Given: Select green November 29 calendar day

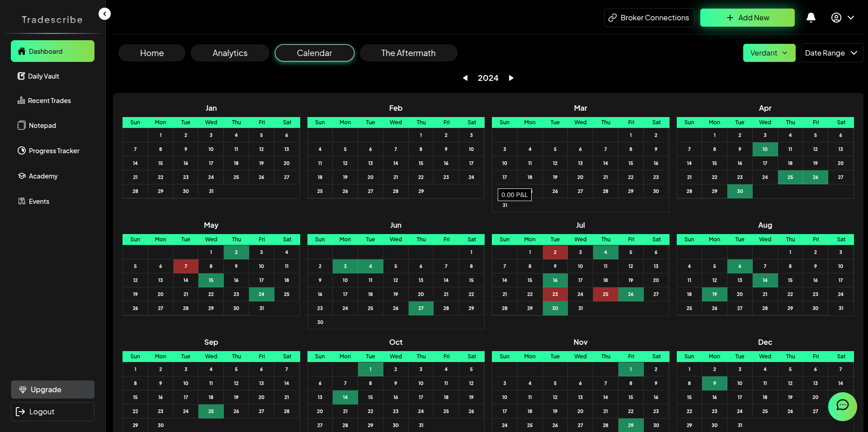Looking at the screenshot, I should [x=631, y=425].
